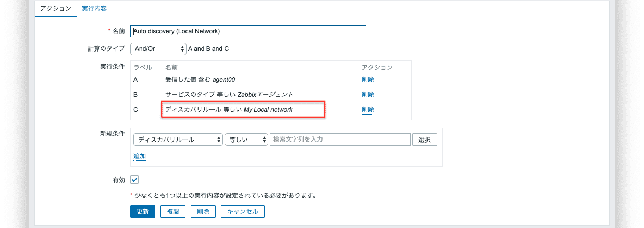Open the 計算のタイプ And/Or dropdown
644x228 pixels.
click(158, 49)
